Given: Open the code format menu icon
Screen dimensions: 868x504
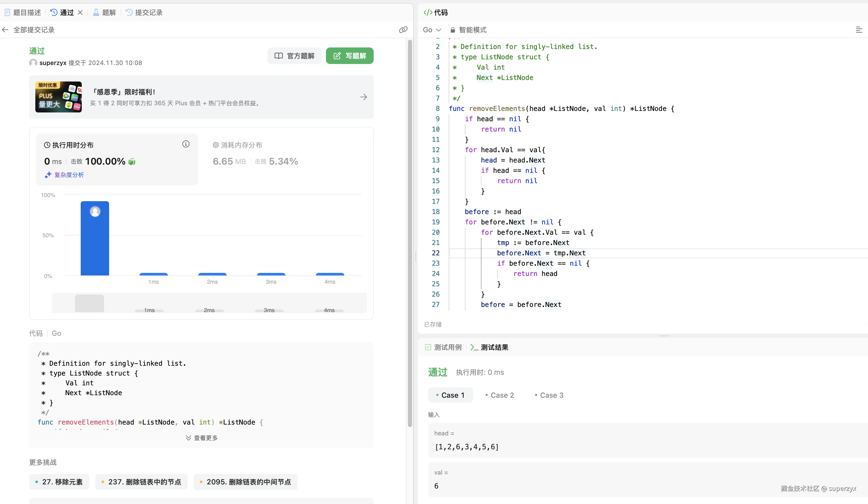Looking at the screenshot, I should tap(859, 30).
